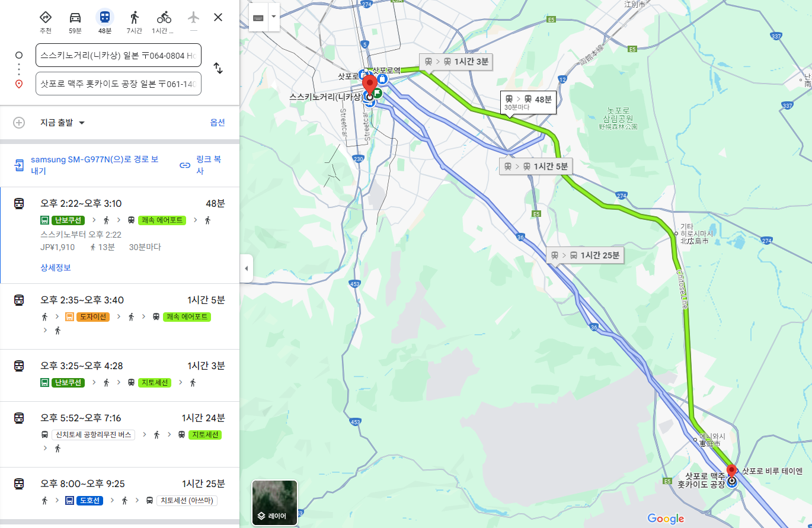812x528 pixels.
Task: Open route 옵션 settings
Action: pos(218,123)
